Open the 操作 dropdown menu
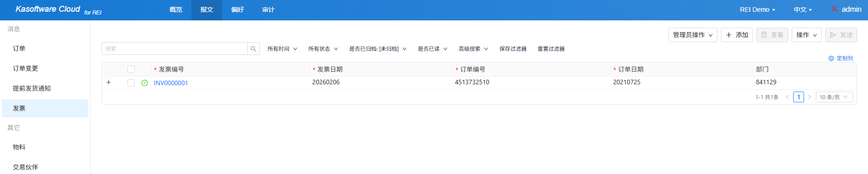Screen dimensions: 868x174 (x=807, y=35)
